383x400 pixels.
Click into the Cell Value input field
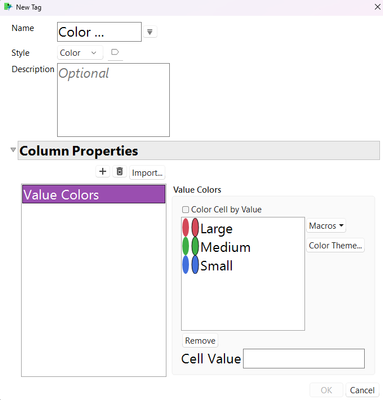coord(304,358)
